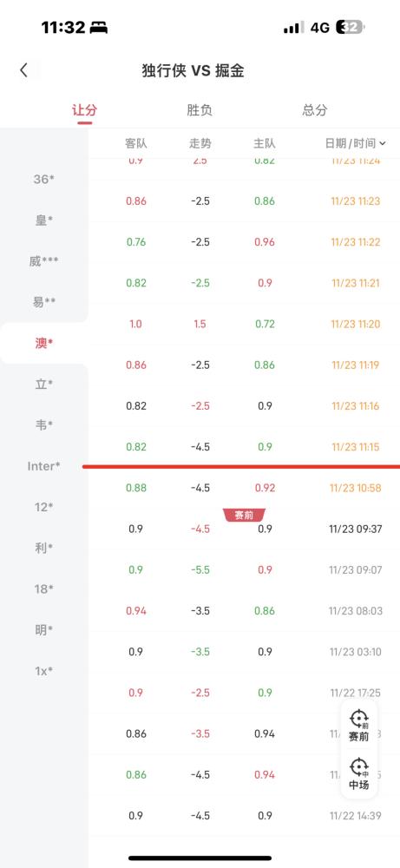
Task: Select the 让分 tab
Action: pos(85,110)
